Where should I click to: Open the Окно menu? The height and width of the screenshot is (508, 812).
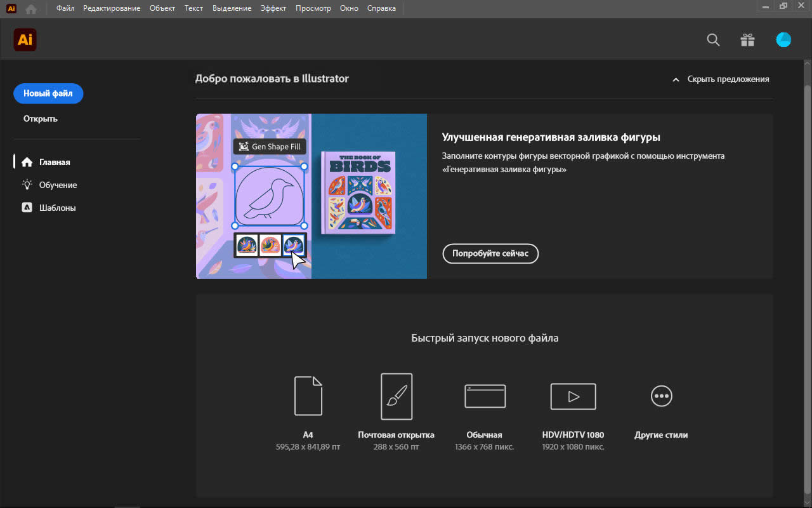[x=349, y=8]
